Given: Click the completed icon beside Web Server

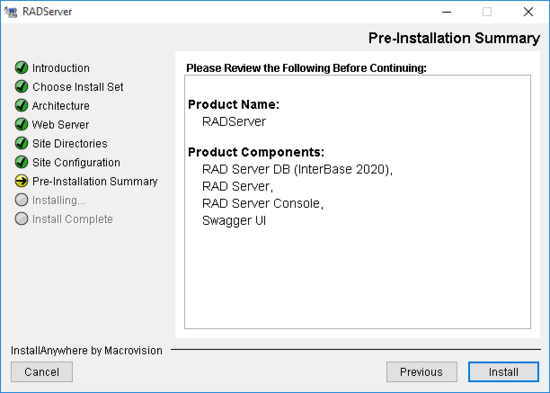Looking at the screenshot, I should point(21,124).
